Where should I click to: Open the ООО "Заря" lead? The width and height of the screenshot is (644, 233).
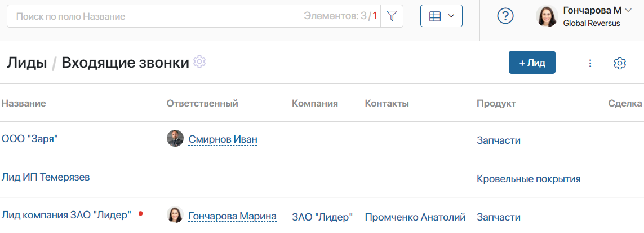click(x=30, y=139)
